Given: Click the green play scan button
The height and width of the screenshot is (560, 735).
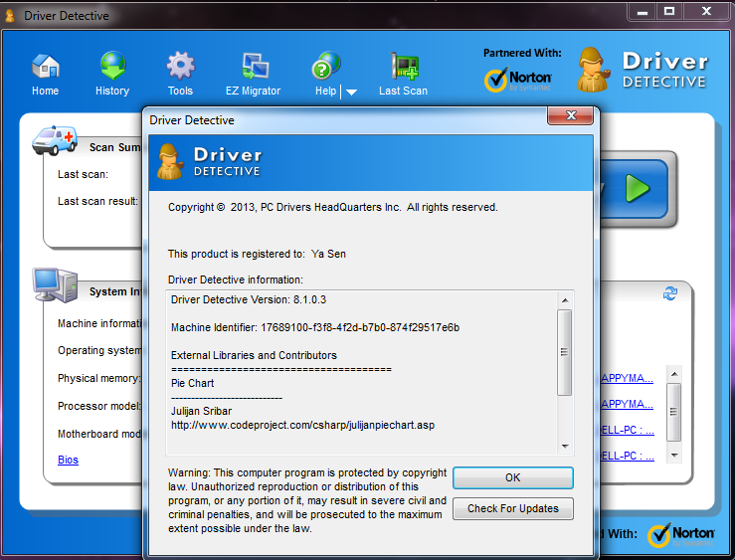Looking at the screenshot, I should coord(638,188).
